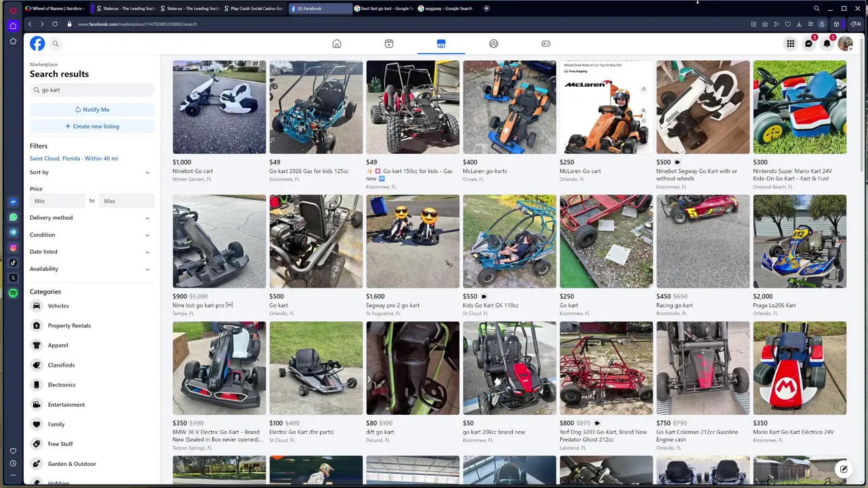This screenshot has height=488, width=868.
Task: Open the Reels video tab icon
Action: [389, 43]
